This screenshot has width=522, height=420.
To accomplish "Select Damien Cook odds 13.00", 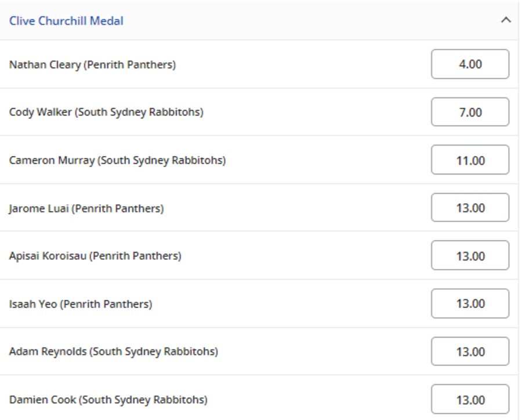I will 470,400.
